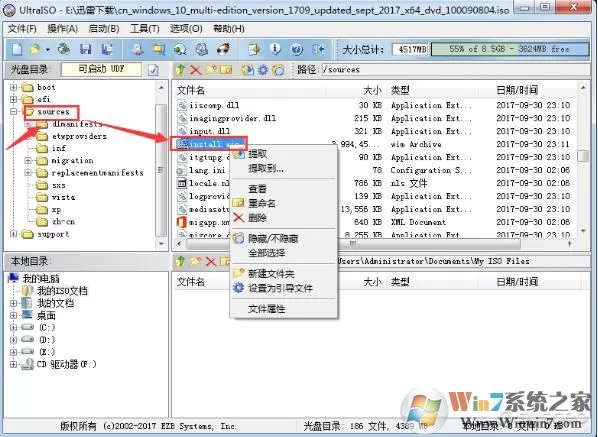The image size is (598, 437).
Task: Click the Save floppy-disk toolbar icon
Action: click(x=86, y=50)
